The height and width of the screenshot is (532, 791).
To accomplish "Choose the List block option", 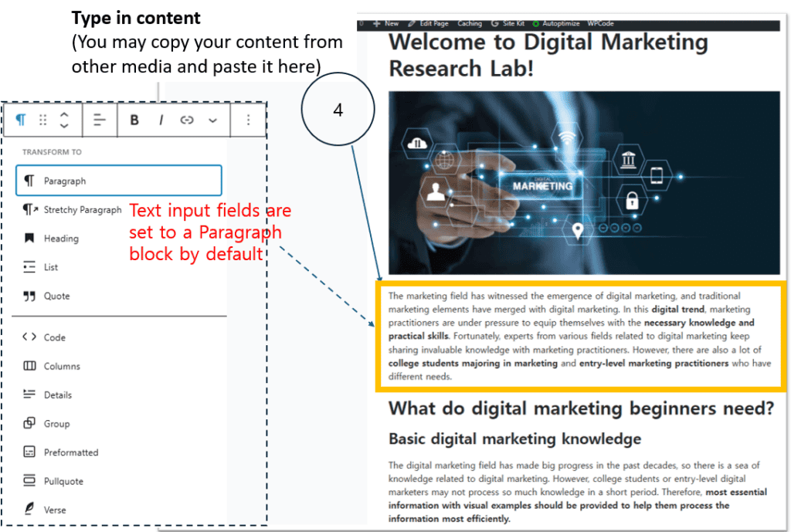I will [51, 267].
